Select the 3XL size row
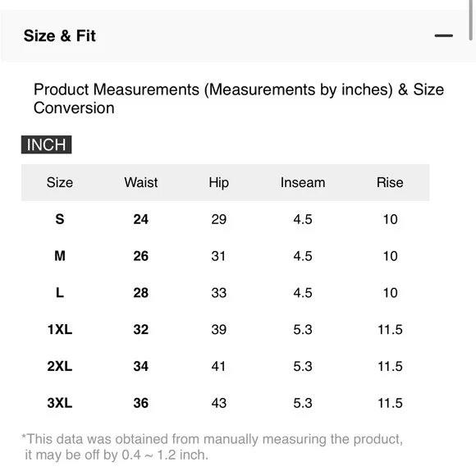Image resolution: width=476 pixels, height=476 pixels. (x=225, y=403)
